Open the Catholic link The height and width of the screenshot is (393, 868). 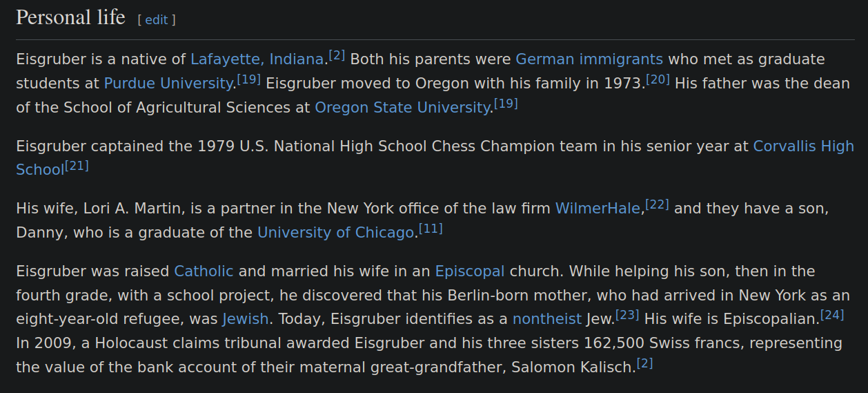(204, 271)
